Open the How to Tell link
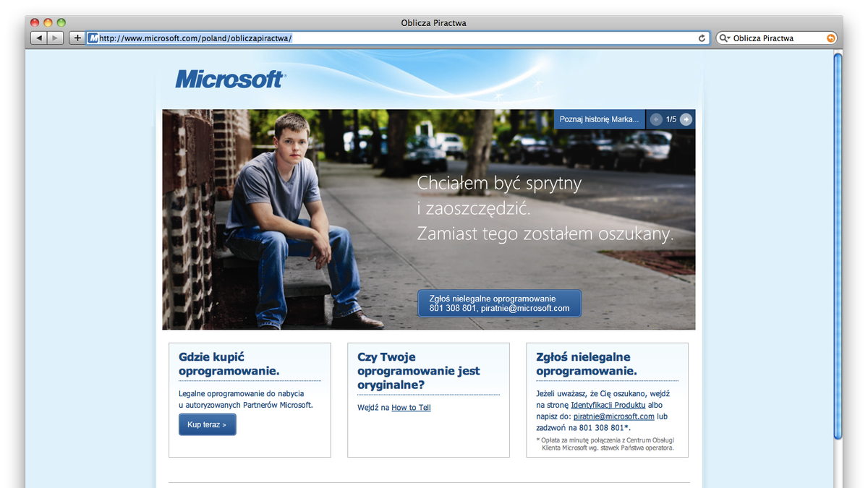This screenshot has width=868, height=488. pyautogui.click(x=412, y=407)
